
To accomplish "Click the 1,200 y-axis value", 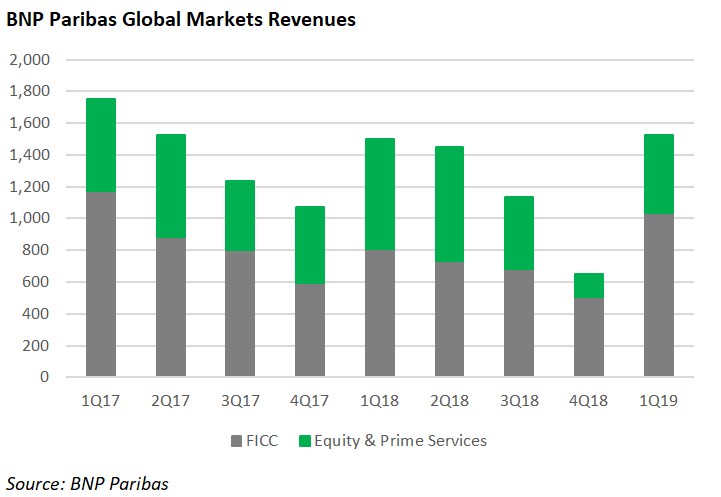I will pyautogui.click(x=29, y=187).
